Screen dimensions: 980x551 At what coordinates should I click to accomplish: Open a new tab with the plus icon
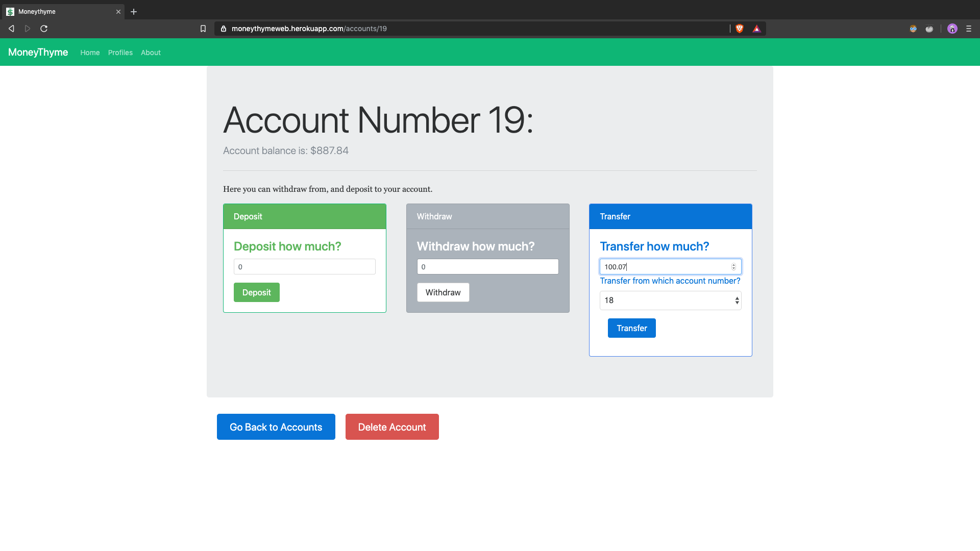coord(134,11)
